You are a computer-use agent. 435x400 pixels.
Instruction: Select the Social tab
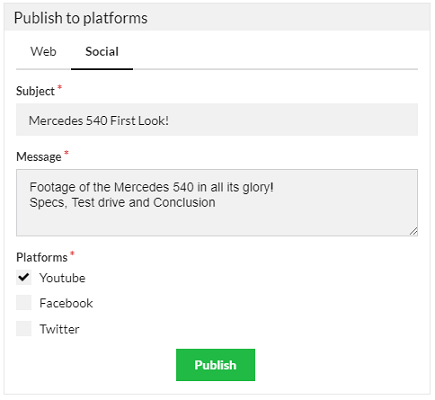102,52
